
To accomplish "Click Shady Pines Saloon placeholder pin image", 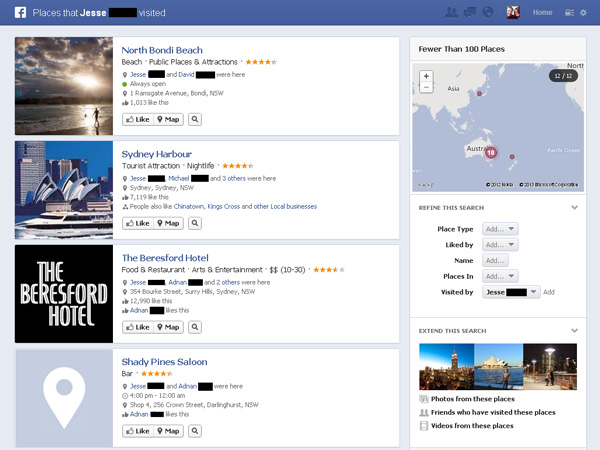I will pyautogui.click(x=64, y=398).
